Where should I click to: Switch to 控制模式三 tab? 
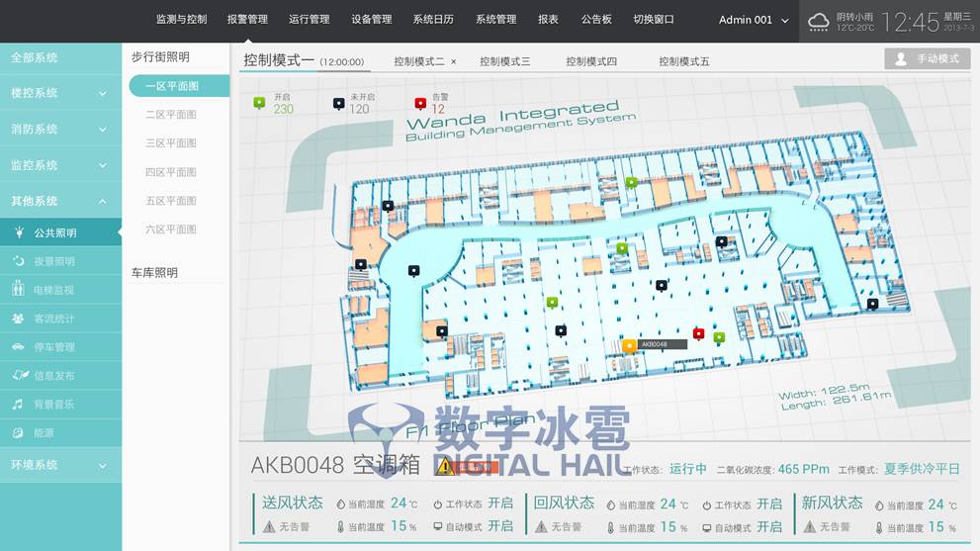tap(504, 61)
